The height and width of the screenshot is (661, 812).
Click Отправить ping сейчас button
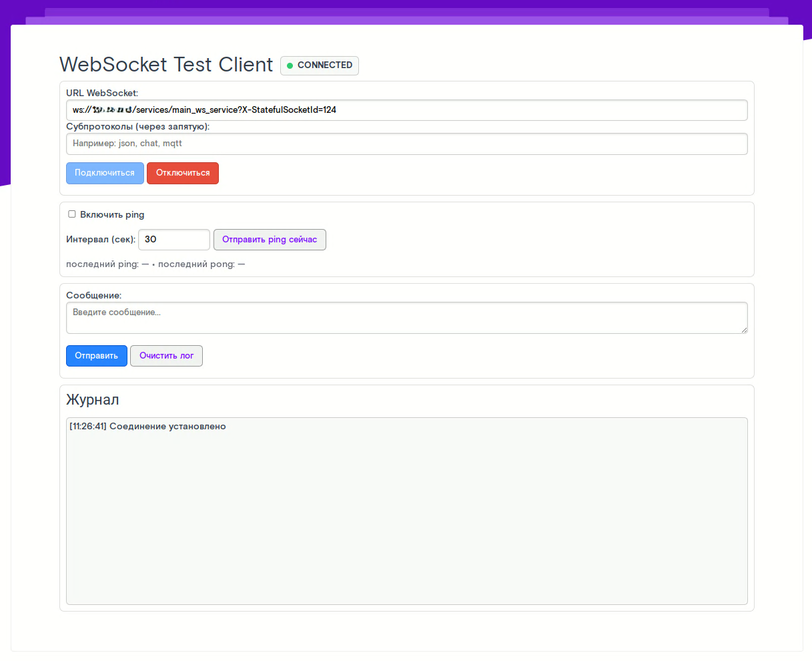tap(270, 240)
